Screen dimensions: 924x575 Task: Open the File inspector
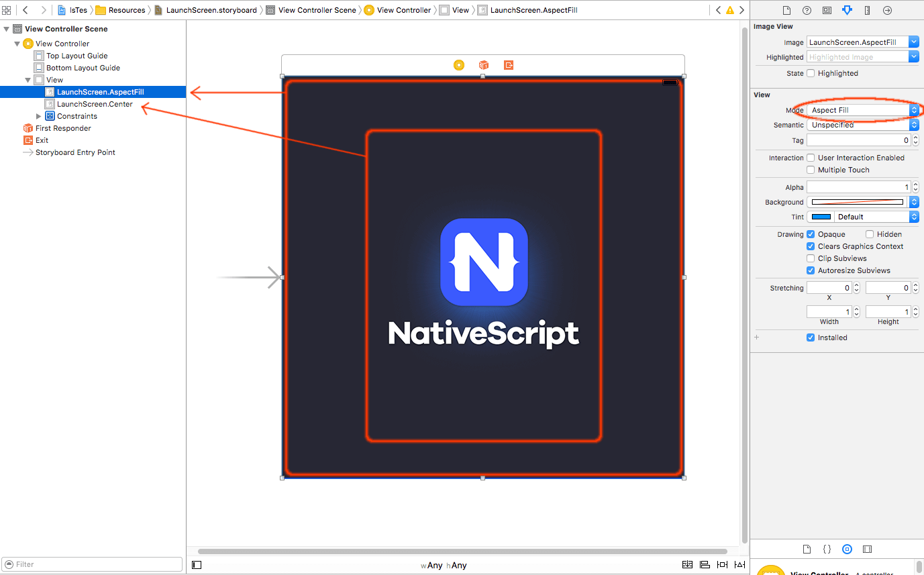coord(786,10)
